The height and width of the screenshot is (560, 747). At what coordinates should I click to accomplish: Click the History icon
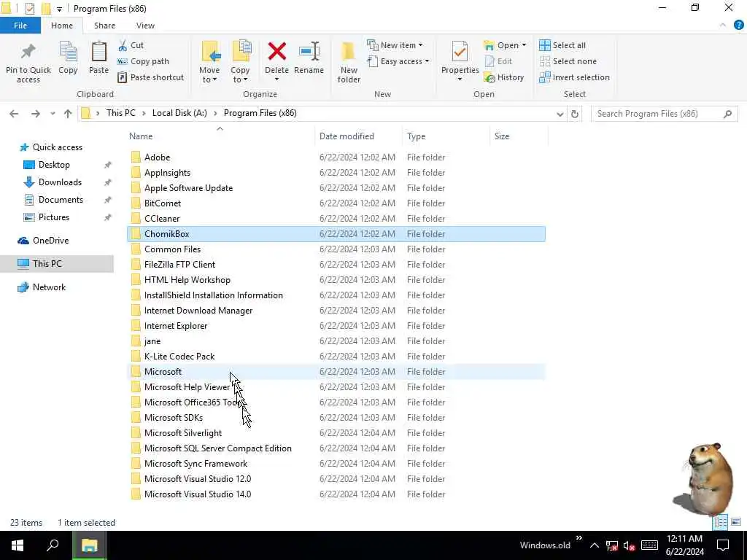(x=489, y=77)
